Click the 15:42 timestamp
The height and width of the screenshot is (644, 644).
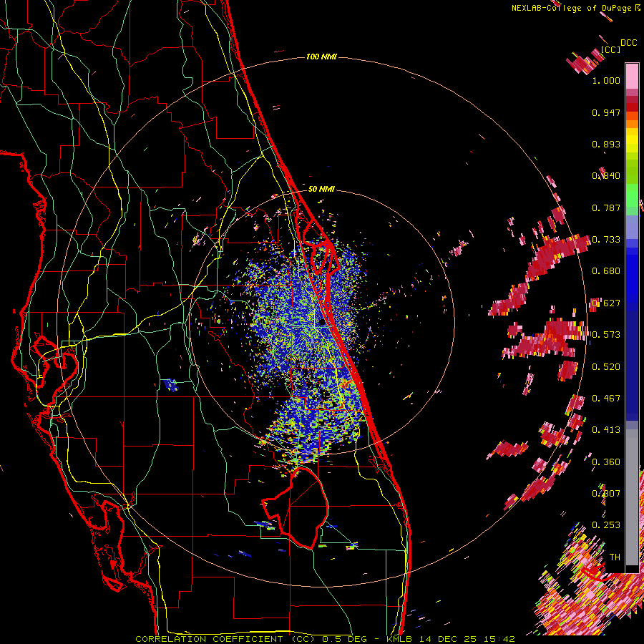pyautogui.click(x=499, y=639)
